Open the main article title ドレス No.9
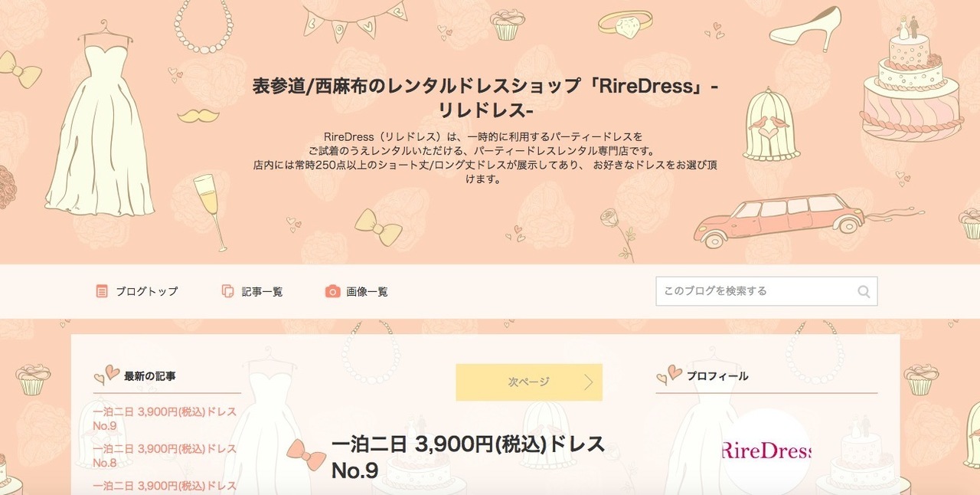Screen dimensions: 980x495 (x=468, y=457)
